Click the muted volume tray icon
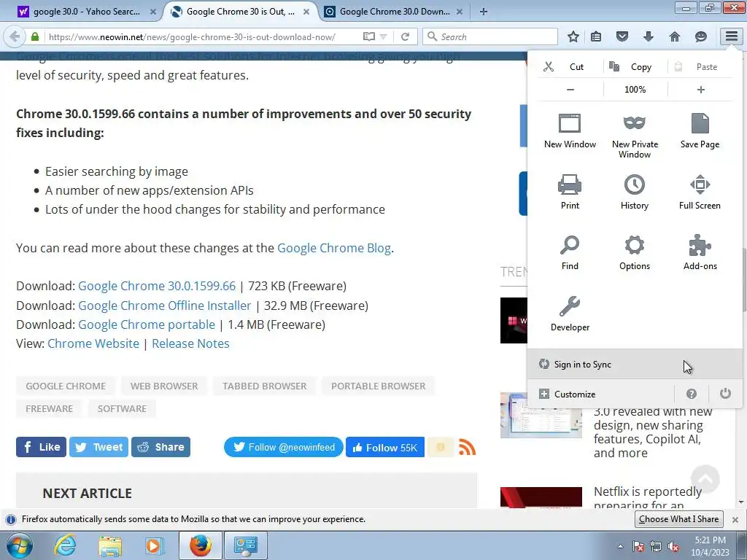The width and height of the screenshot is (747, 560). [x=673, y=546]
